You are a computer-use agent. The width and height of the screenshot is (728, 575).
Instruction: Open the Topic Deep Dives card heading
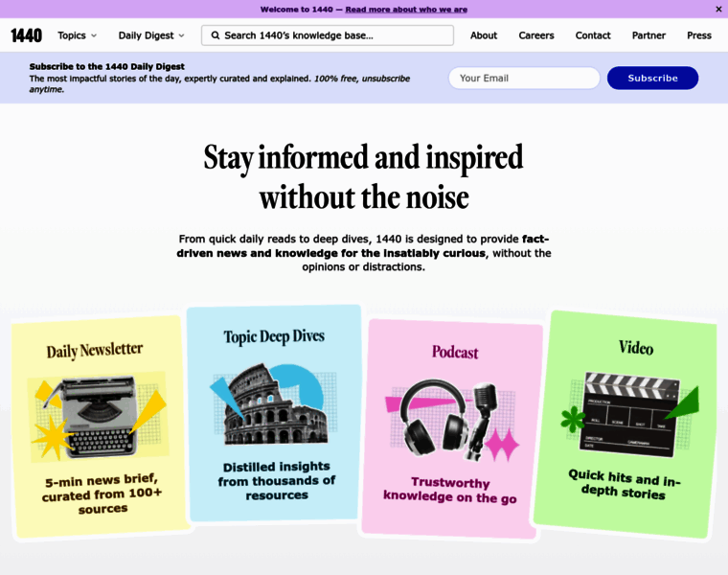[274, 336]
